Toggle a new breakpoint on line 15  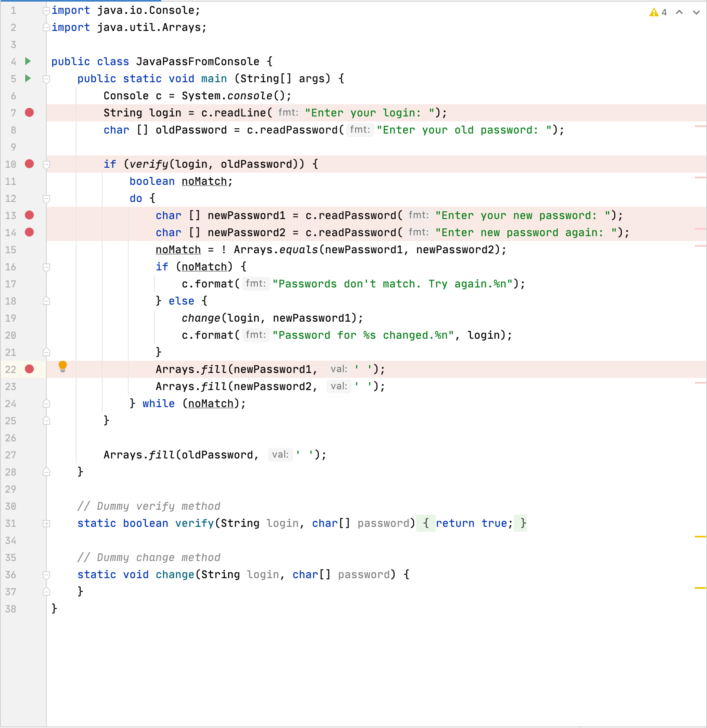(29, 250)
